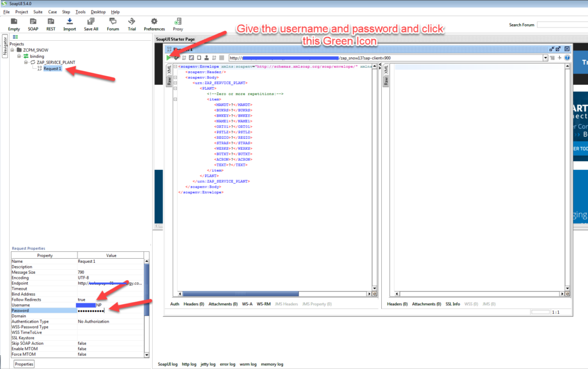Show the jetty log
Screen dimensions: 588x369
[208, 364]
